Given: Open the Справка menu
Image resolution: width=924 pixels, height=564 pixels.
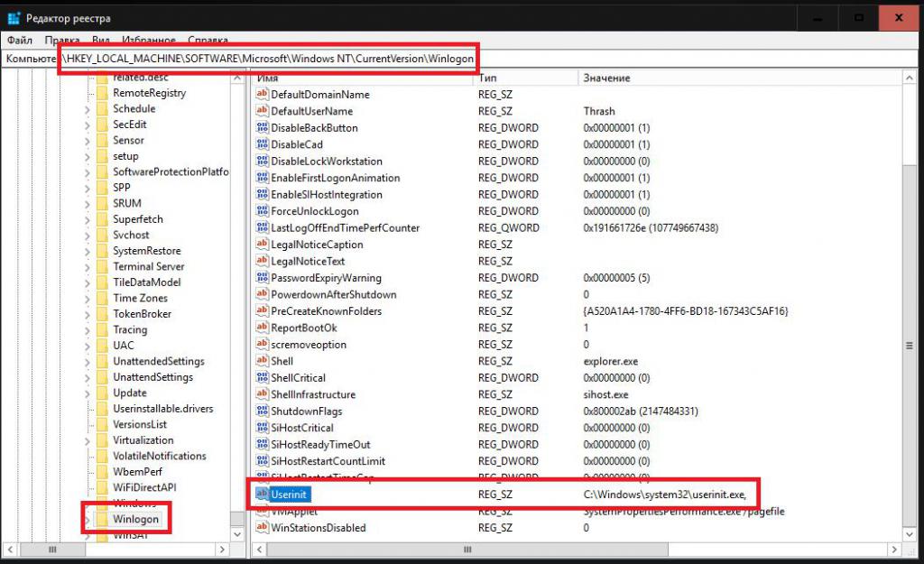Looking at the screenshot, I should point(208,40).
